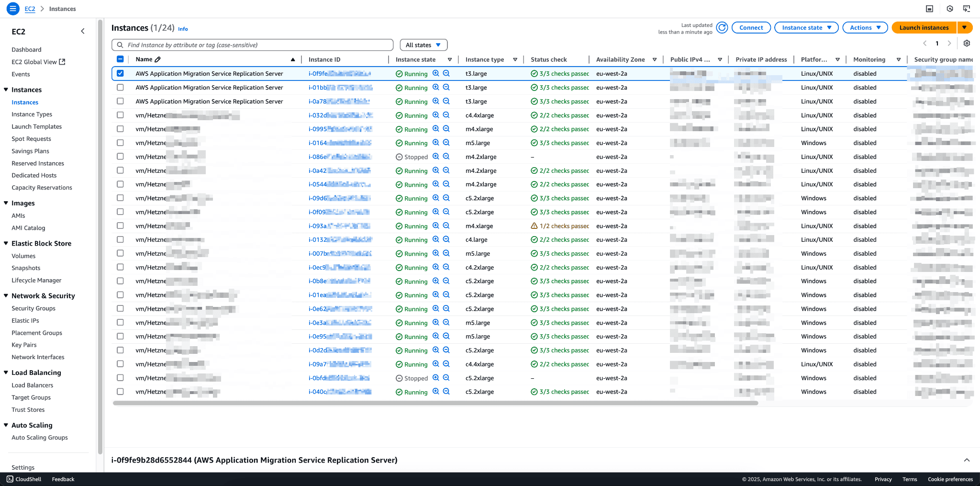This screenshot has width=980, height=486.
Task: Click the sidebar vertical scrollbar
Action: point(100,237)
